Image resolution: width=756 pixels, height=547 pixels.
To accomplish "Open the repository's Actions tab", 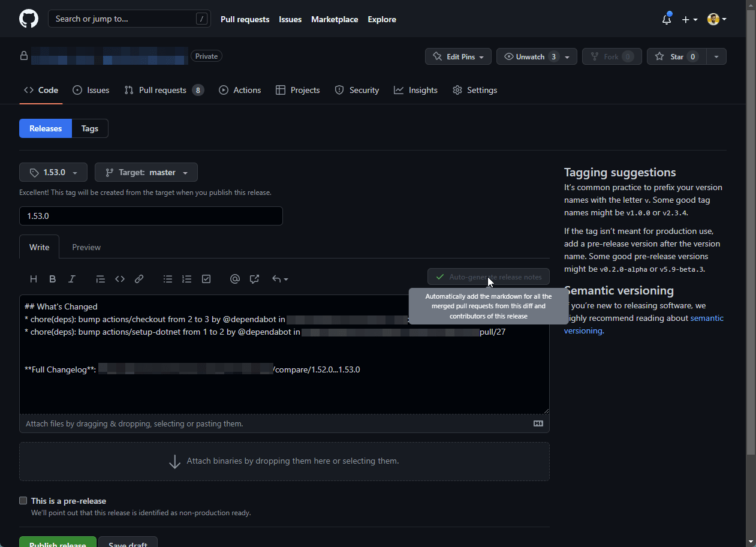I will pyautogui.click(x=240, y=90).
